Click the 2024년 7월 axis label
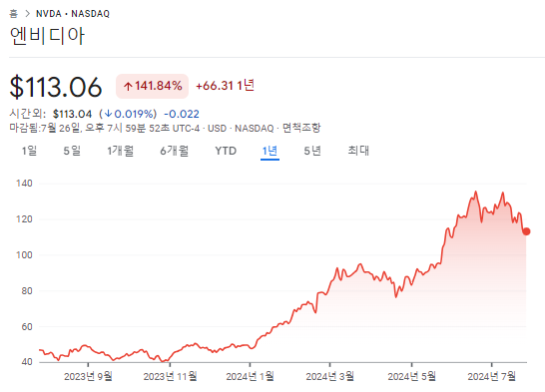 [491, 376]
